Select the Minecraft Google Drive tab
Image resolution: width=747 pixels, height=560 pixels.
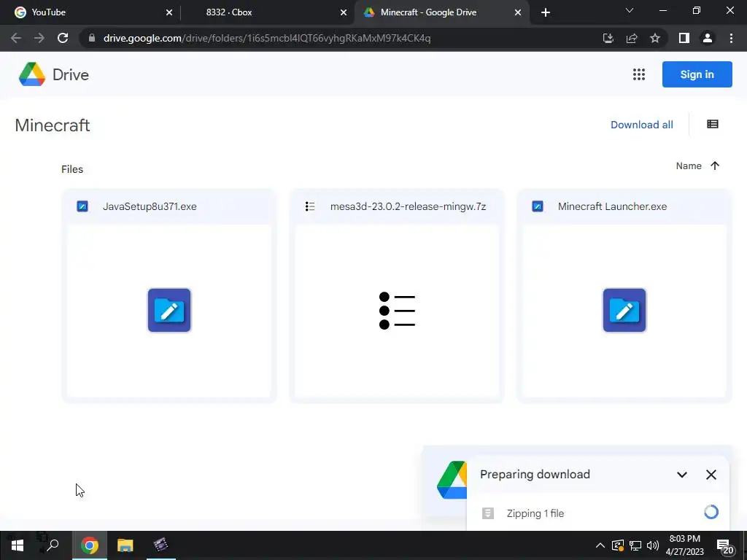(441, 12)
